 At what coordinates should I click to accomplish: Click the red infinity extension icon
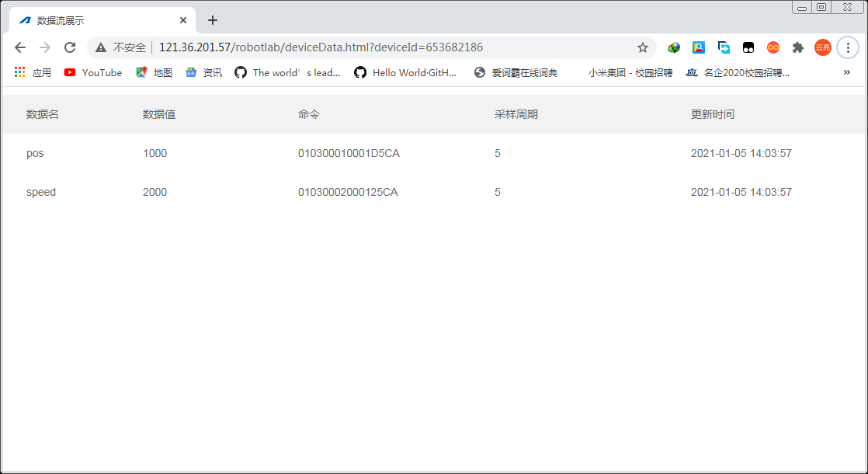773,47
